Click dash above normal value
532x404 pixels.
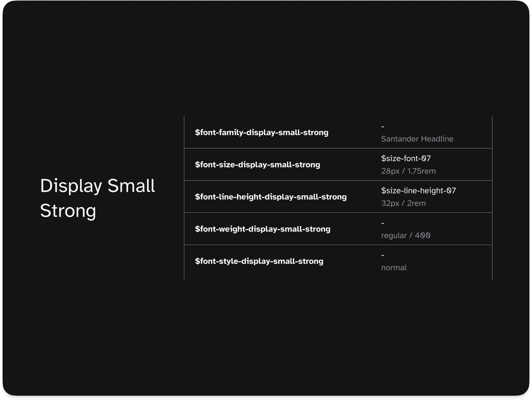tap(383, 255)
